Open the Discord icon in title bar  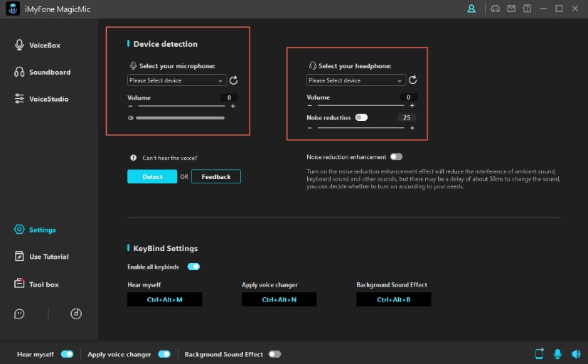496,9
